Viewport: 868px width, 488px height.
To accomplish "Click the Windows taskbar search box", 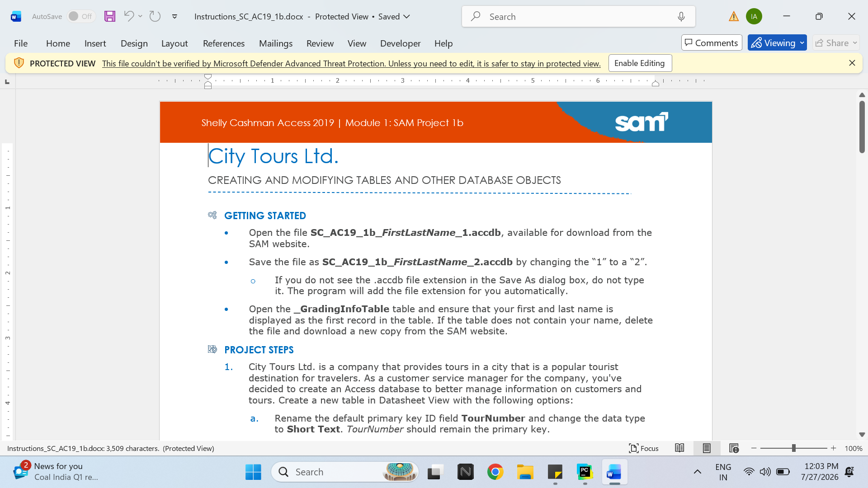I will [344, 472].
